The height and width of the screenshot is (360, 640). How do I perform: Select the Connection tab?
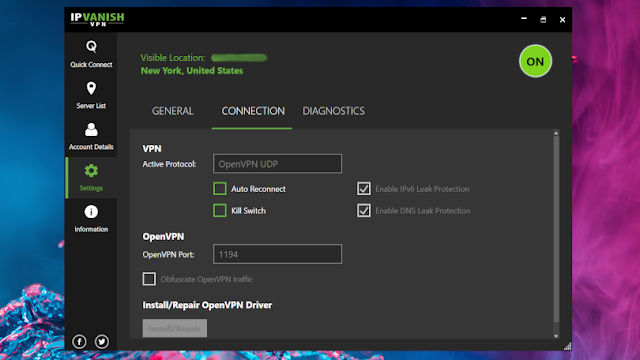point(253,111)
